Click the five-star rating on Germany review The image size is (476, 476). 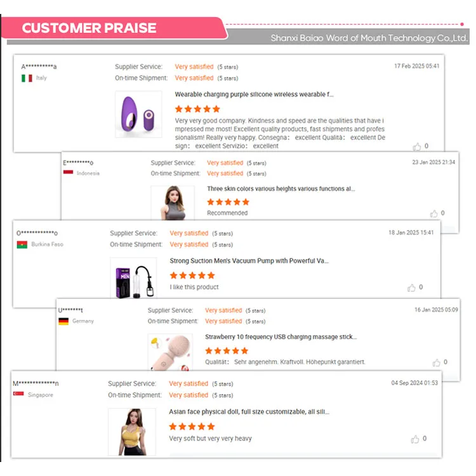(x=227, y=351)
